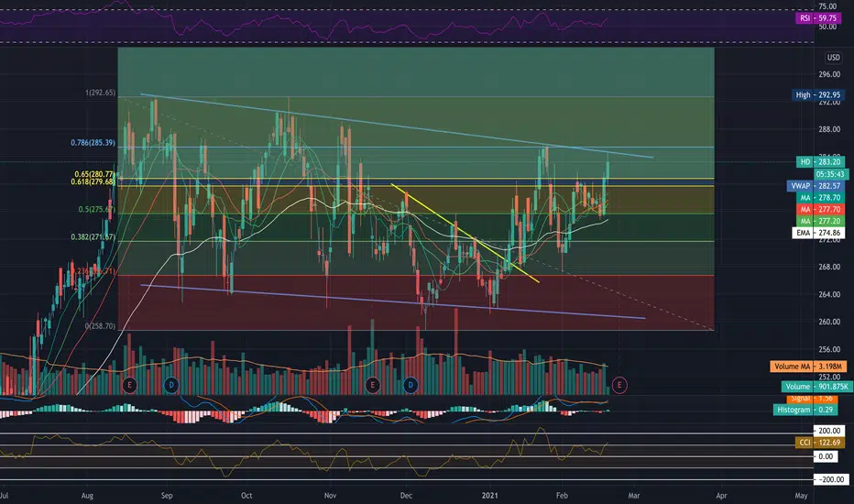
Task: Click the dividend D marker above Sep
Action: click(x=171, y=385)
